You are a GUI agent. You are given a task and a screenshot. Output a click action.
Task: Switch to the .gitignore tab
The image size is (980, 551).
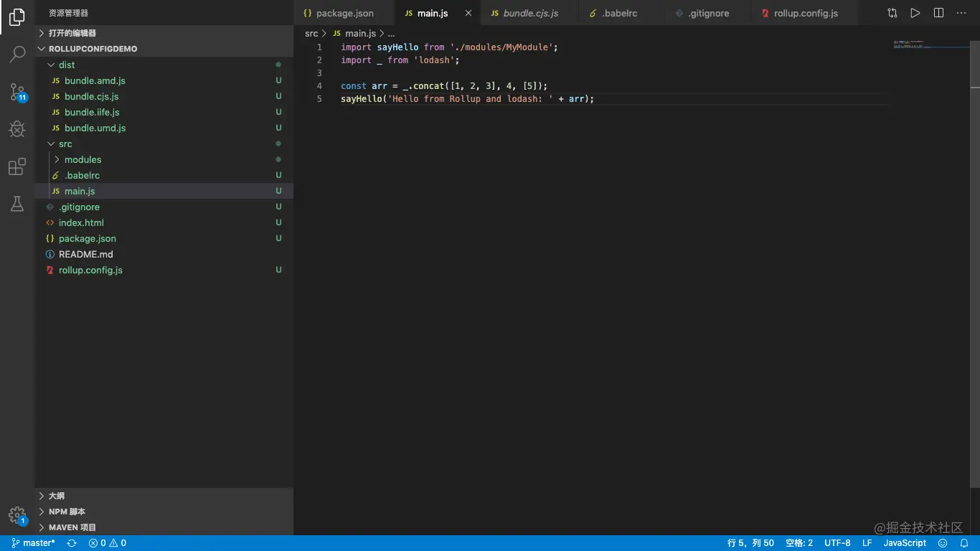707,13
